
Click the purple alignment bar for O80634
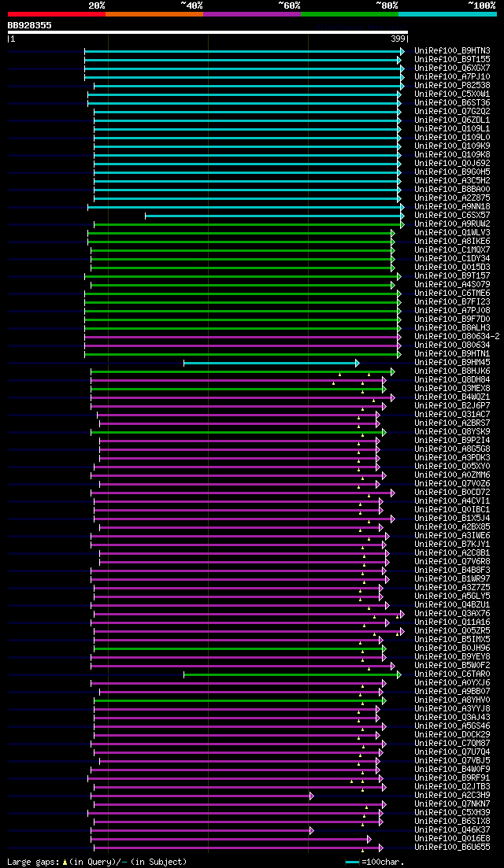pyautogui.click(x=243, y=345)
